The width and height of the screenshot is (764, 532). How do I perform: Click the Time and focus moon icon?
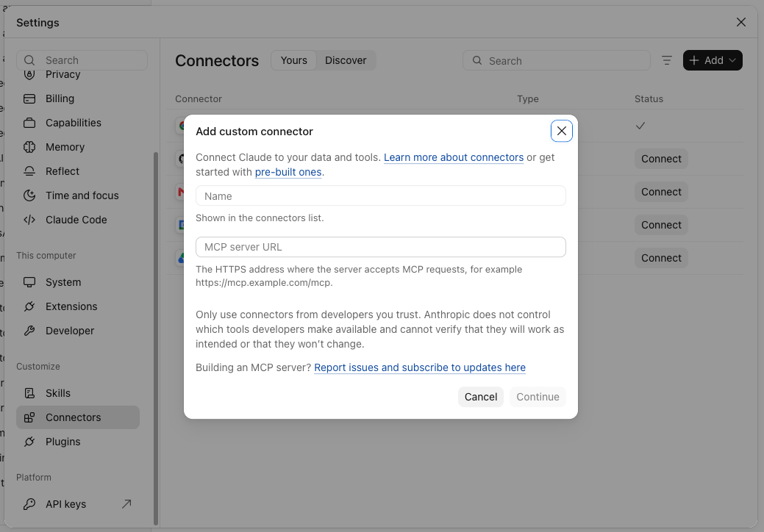pos(29,195)
